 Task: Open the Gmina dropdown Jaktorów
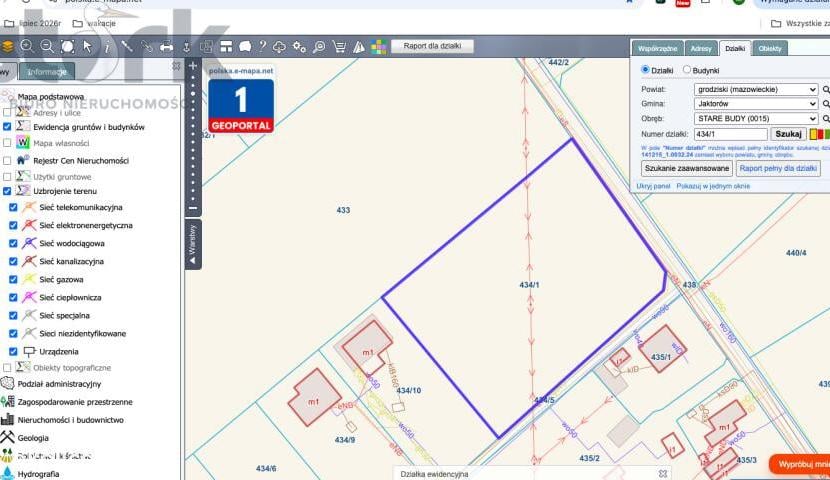point(756,104)
